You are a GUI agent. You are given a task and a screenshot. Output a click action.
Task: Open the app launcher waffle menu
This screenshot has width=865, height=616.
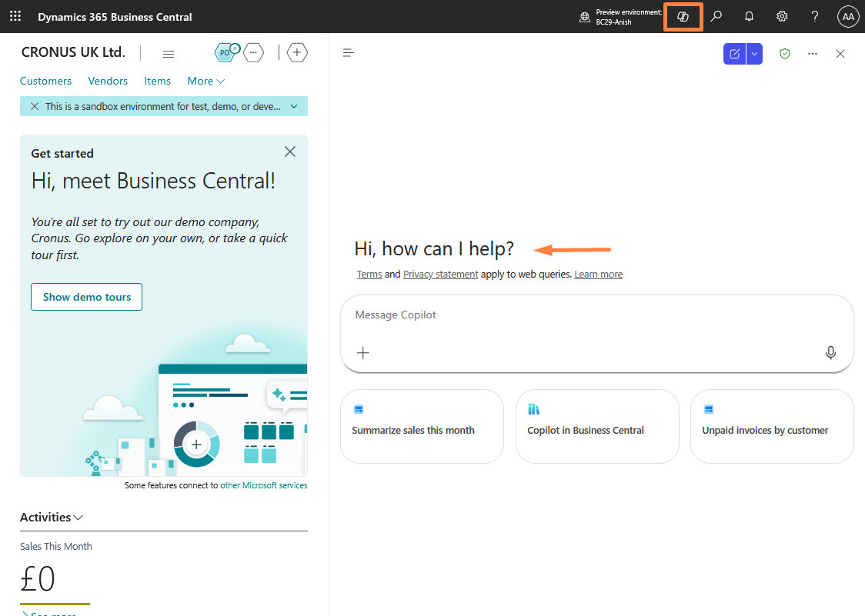pos(15,17)
